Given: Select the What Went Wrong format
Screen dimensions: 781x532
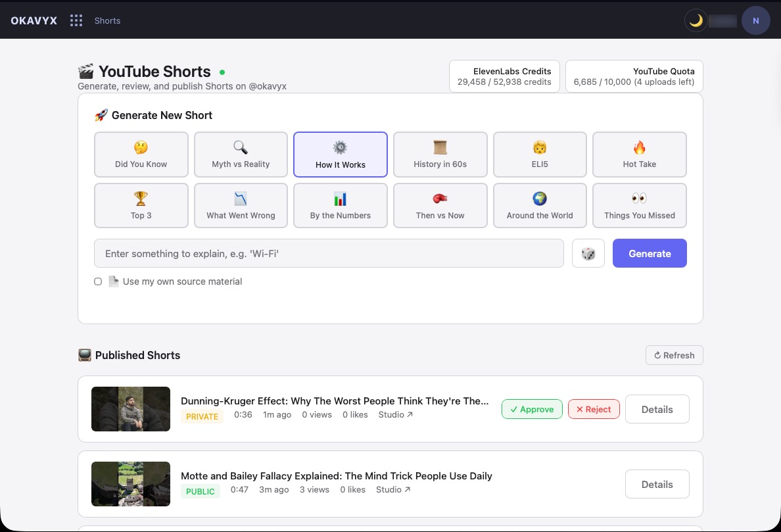Looking at the screenshot, I should tap(241, 205).
